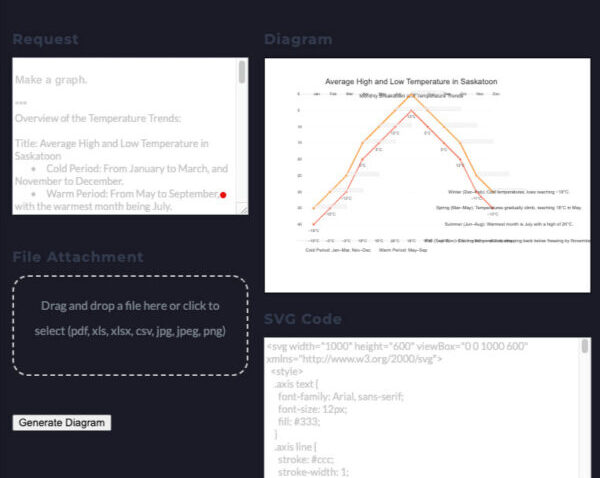Click the first low temperature data point
The height and width of the screenshot is (478, 600).
(x=314, y=224)
